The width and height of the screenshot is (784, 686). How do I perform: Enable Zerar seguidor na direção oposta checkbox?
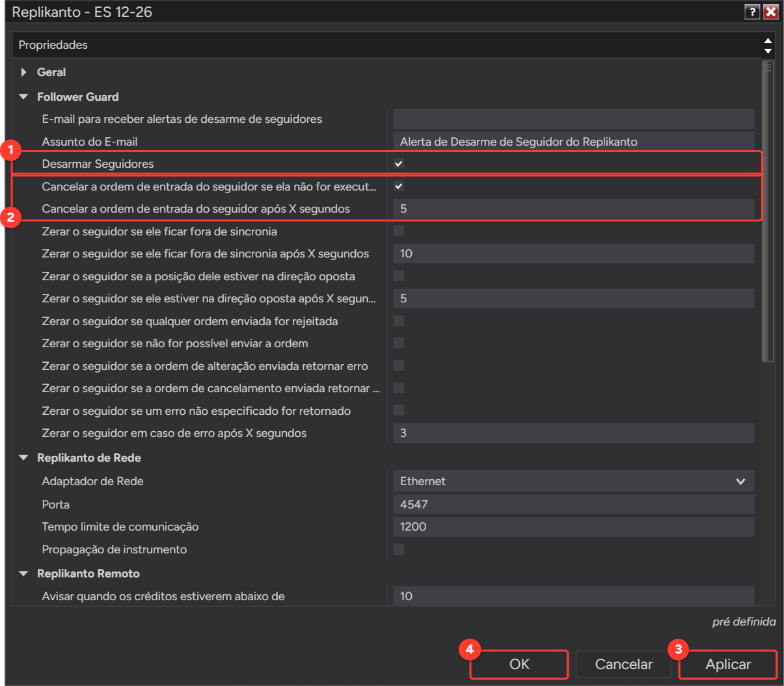click(399, 276)
